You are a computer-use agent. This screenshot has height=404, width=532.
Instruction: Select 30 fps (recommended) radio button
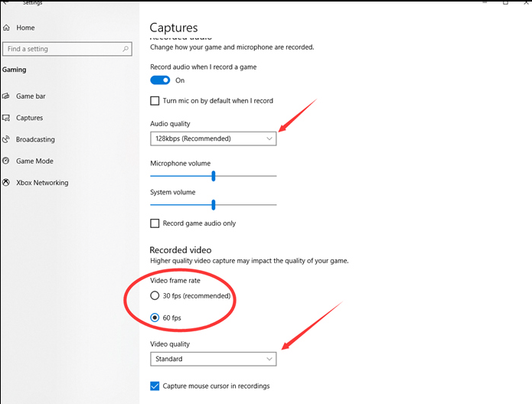tap(155, 296)
